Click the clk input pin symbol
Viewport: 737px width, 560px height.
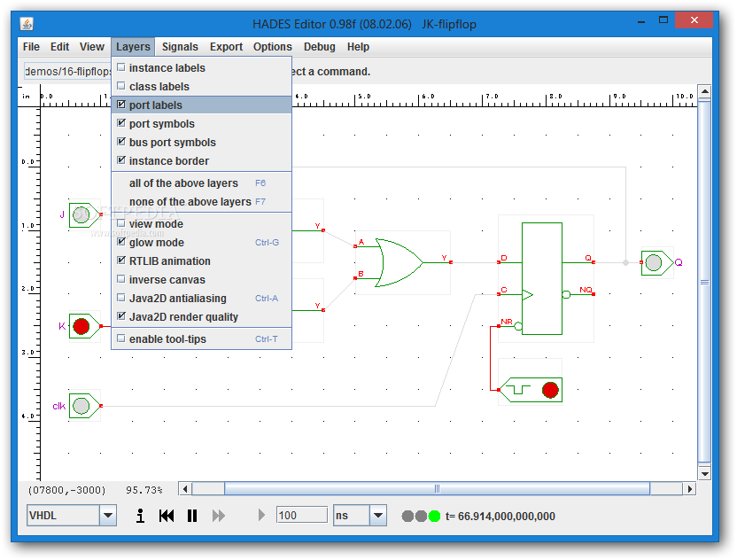click(x=84, y=406)
